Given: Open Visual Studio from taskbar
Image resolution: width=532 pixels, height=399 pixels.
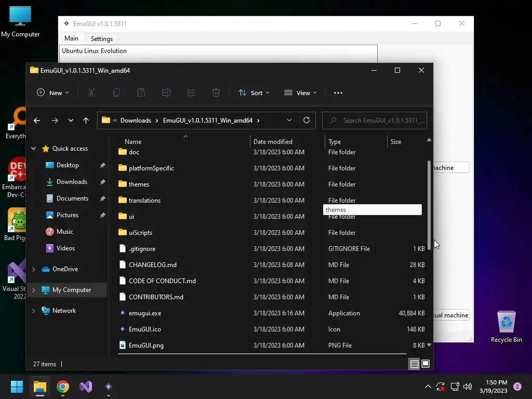Looking at the screenshot, I should (86, 387).
